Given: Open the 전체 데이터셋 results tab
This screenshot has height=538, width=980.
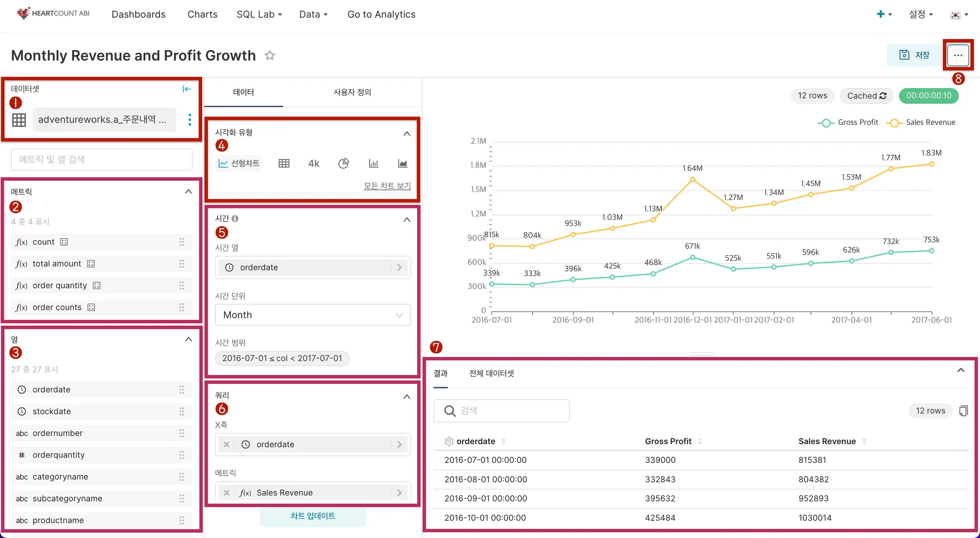Looking at the screenshot, I should pos(491,373).
